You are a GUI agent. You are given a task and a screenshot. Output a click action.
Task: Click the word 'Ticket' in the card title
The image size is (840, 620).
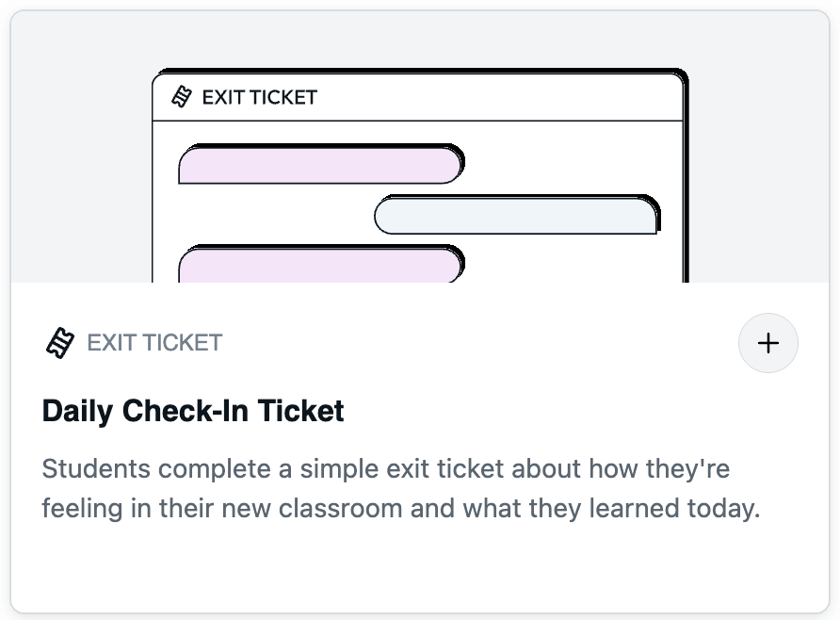pyautogui.click(x=300, y=411)
